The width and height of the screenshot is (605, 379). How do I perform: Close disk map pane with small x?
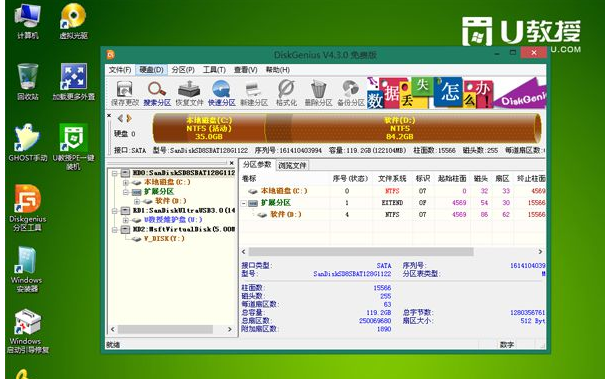tap(109, 115)
